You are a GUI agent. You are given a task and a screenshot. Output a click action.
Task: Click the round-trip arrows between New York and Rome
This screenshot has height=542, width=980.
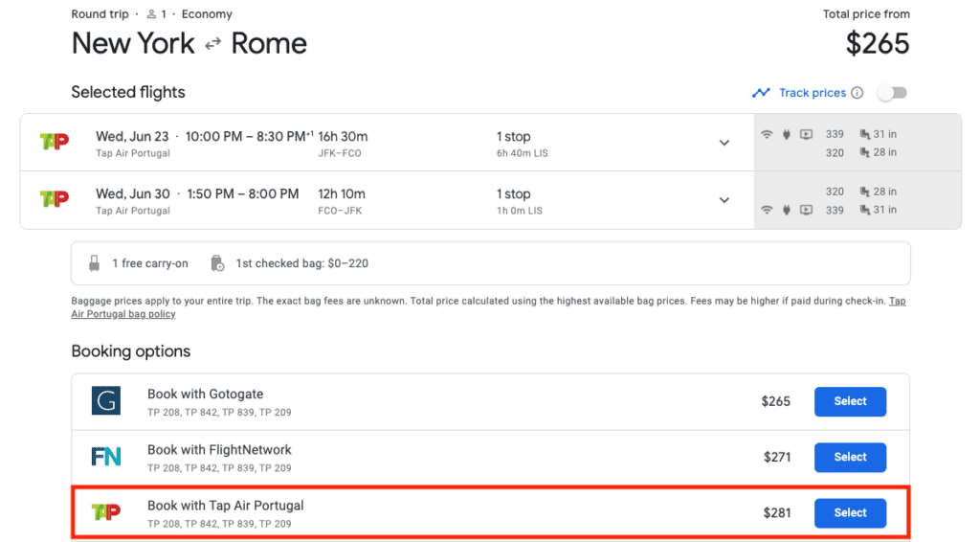(x=213, y=44)
